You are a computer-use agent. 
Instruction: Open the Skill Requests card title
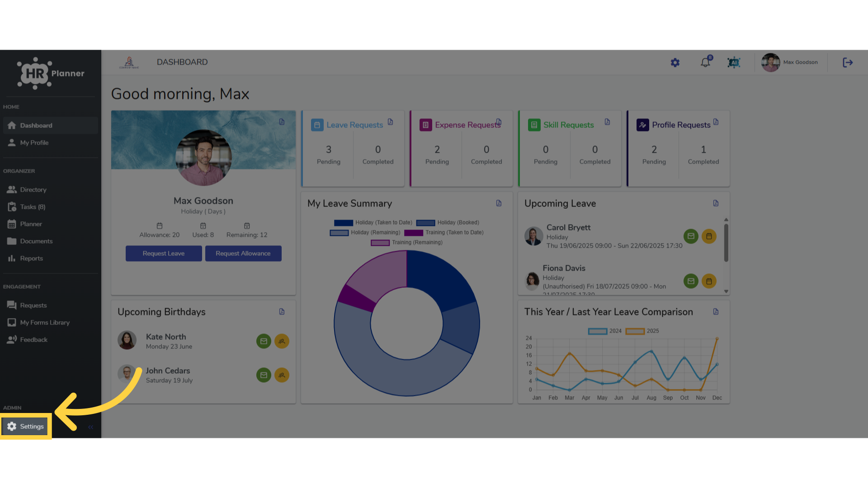tap(569, 125)
